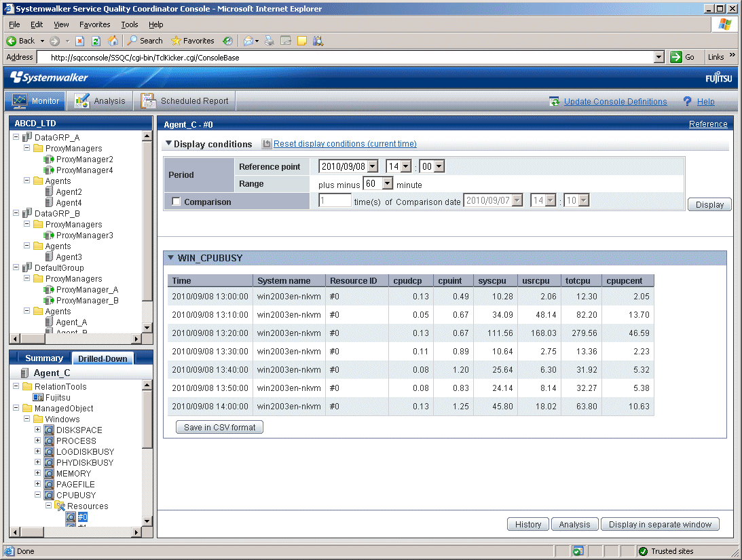This screenshot has height=560, width=742.
Task: Click Reset display conditions (current time) link
Action: [345, 143]
